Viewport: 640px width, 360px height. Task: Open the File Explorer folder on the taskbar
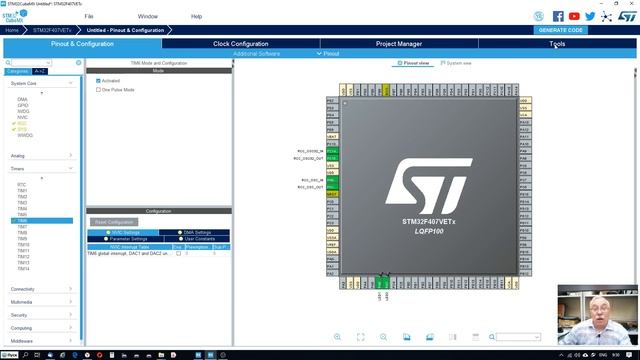(x=161, y=355)
